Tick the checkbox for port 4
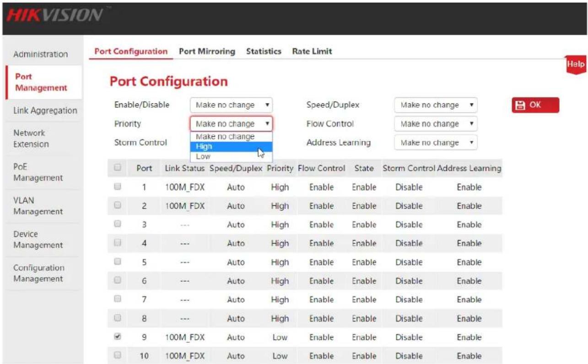The image size is (588, 364). [117, 243]
